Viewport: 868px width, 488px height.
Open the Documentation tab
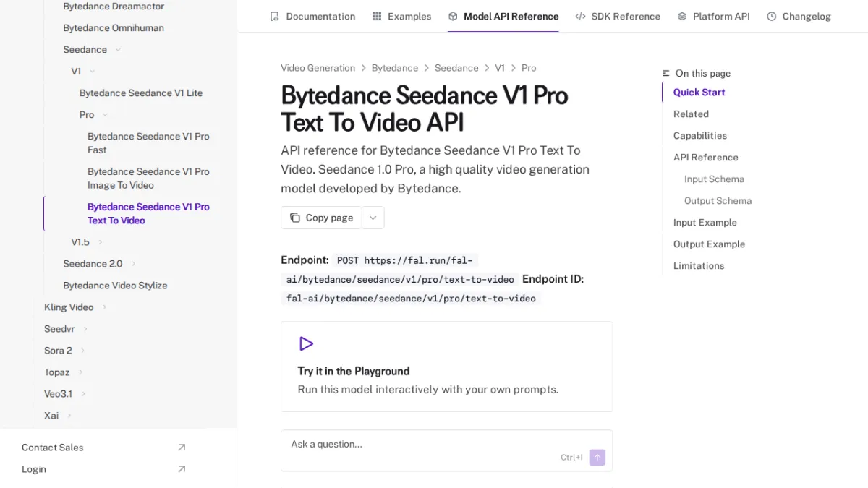[312, 16]
